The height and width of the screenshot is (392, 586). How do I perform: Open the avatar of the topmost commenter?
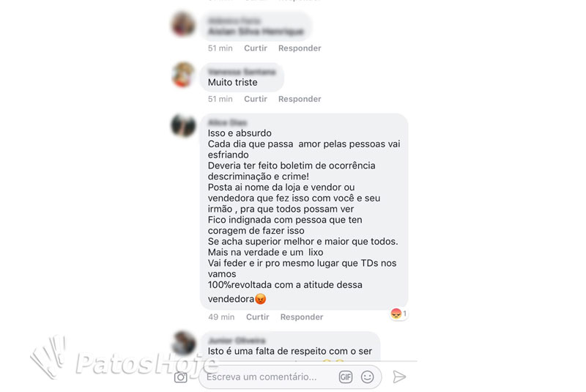coord(183,24)
